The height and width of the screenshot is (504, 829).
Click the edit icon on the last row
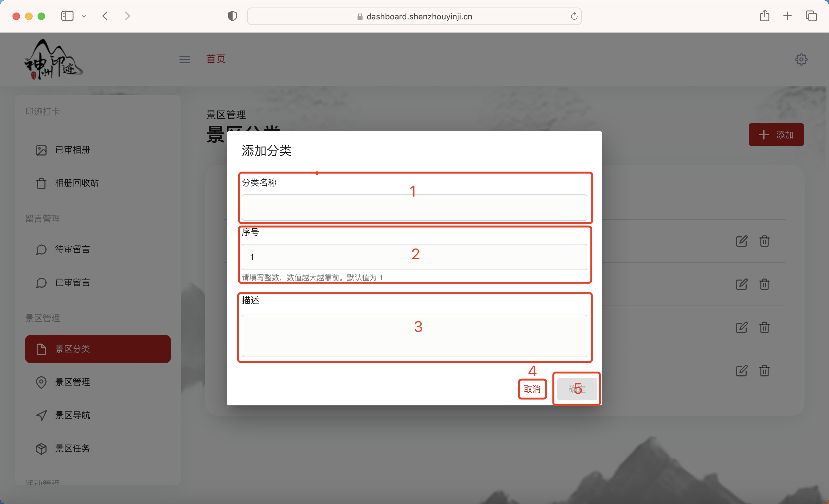[742, 370]
